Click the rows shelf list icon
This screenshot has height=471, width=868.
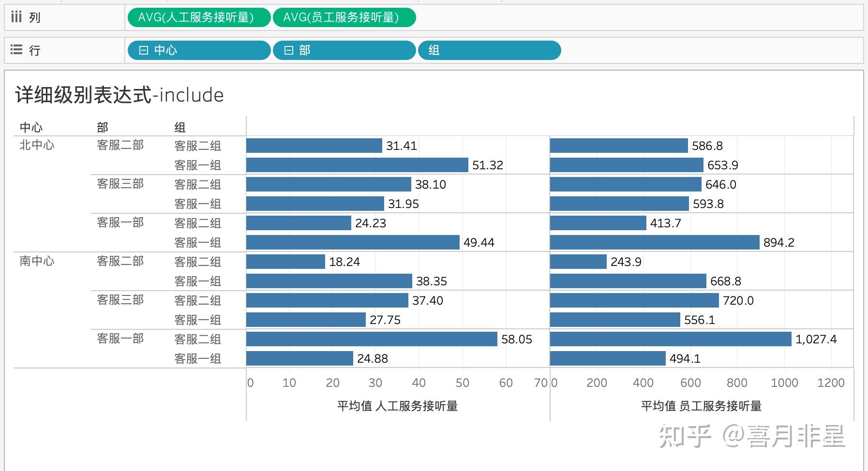coord(16,50)
